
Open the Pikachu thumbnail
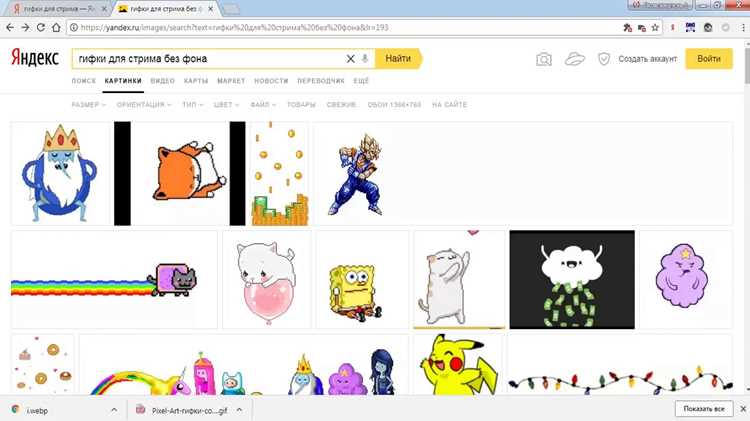click(x=458, y=365)
